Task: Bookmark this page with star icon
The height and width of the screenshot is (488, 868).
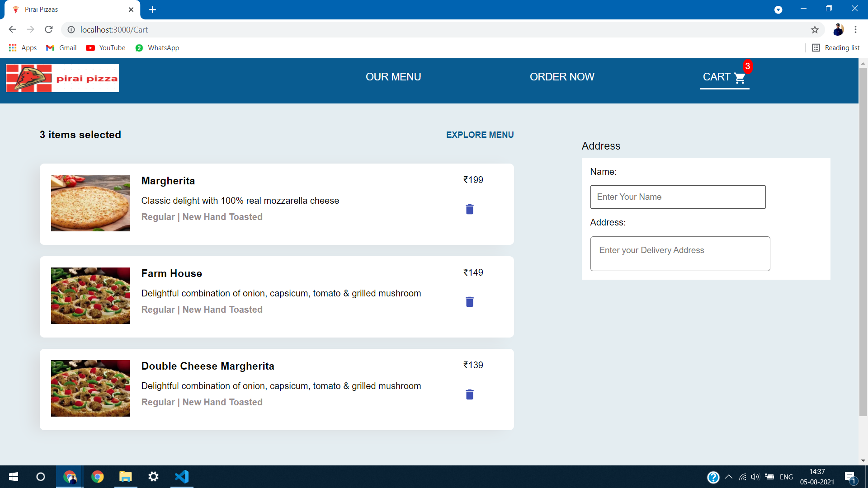Action: click(815, 30)
